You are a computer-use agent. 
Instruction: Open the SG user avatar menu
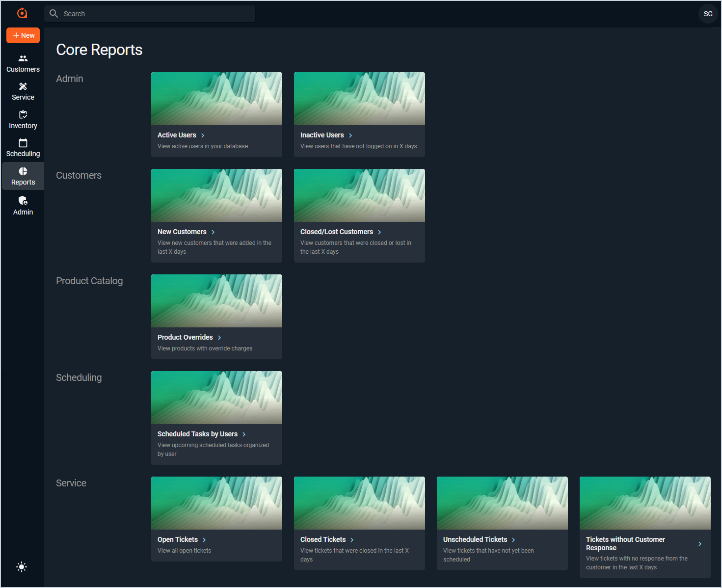tap(708, 14)
